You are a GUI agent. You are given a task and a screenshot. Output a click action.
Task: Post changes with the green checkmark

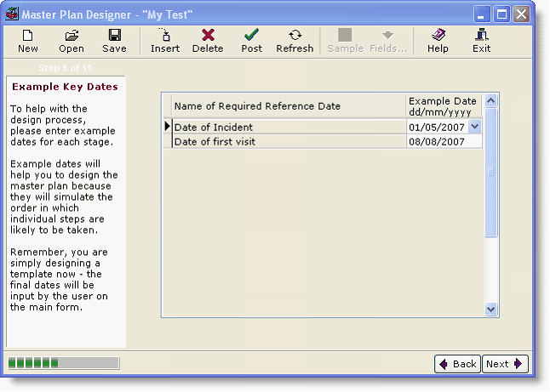[252, 40]
